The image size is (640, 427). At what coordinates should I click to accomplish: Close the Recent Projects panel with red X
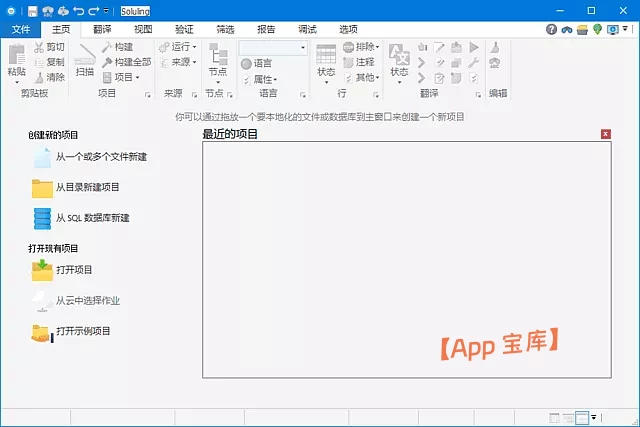[x=606, y=134]
